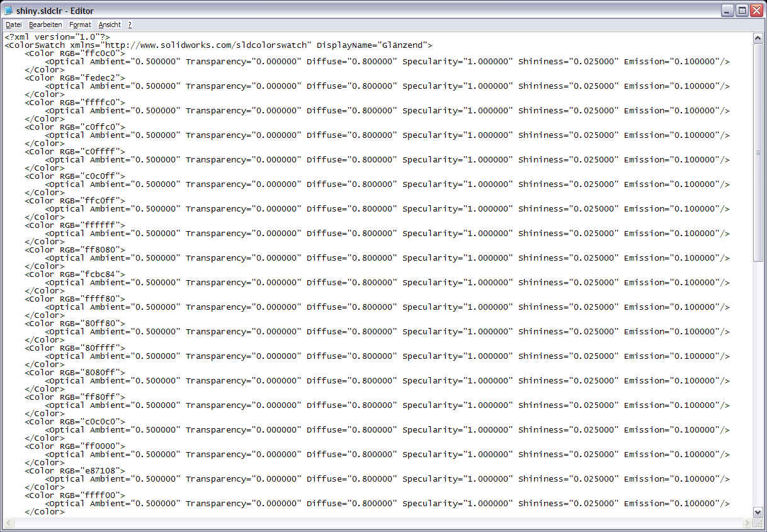Click the line Color RGB="fedec2"
Viewport: 767px width, 532px height.
click(x=75, y=78)
